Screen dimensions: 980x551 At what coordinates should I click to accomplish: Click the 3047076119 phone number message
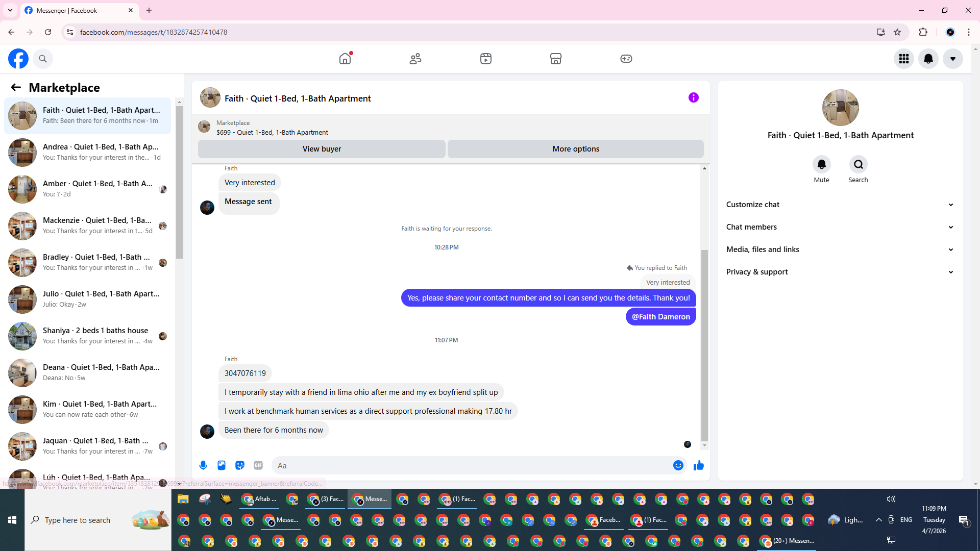pyautogui.click(x=245, y=373)
